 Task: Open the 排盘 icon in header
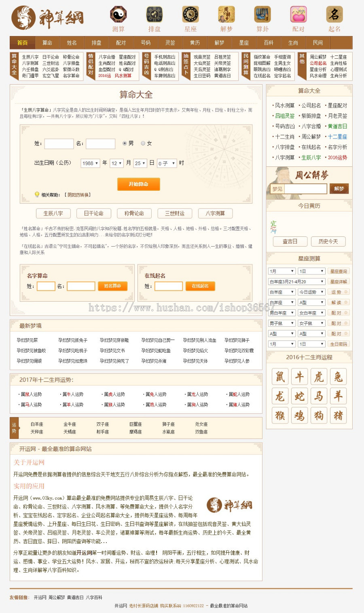point(154,15)
